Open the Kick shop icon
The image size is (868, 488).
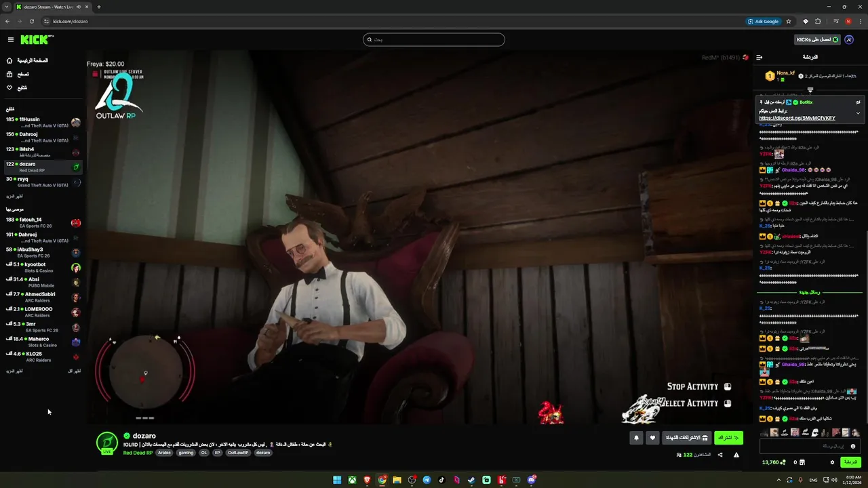click(801, 462)
